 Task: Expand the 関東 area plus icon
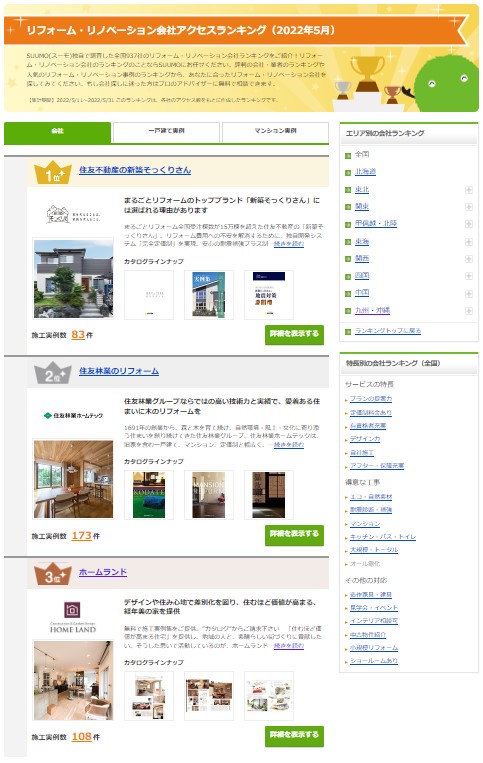[x=469, y=207]
